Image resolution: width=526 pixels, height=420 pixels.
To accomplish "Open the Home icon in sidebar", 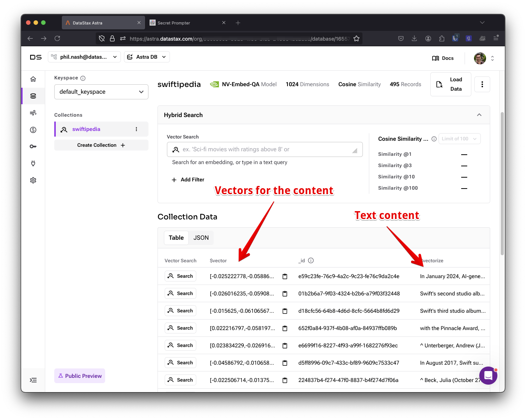I will [33, 79].
